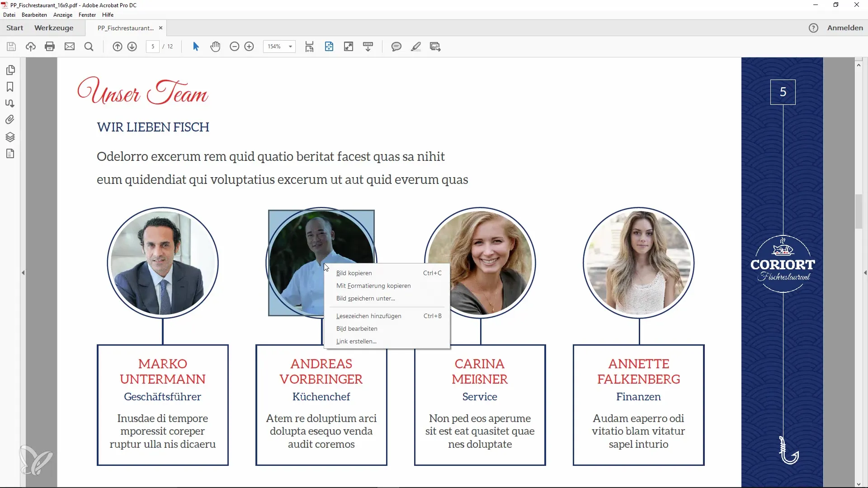
Task: Click the fit width scrolling icon
Action: point(309,47)
